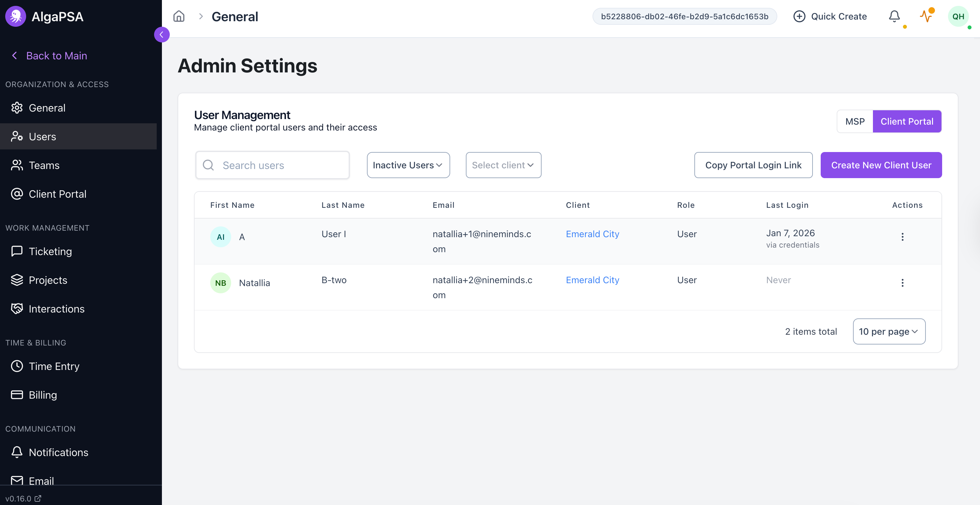Select the Users gear icon in sidebar

17,136
